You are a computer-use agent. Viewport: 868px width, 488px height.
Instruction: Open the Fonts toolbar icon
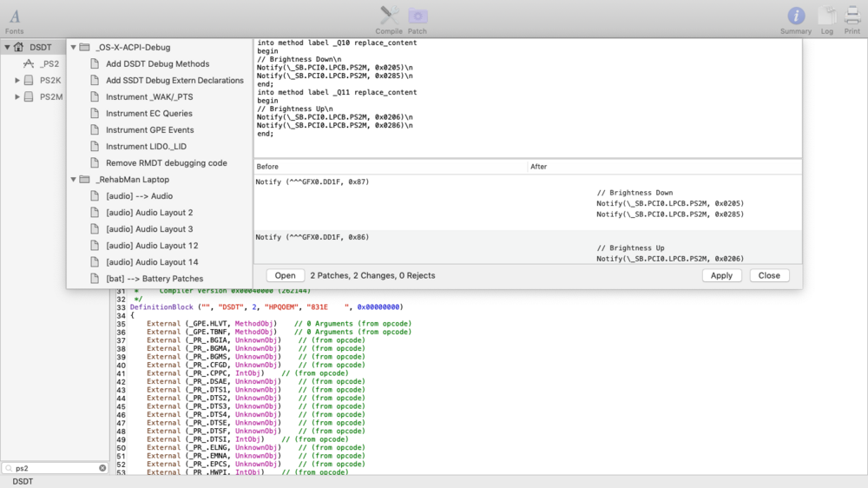[x=15, y=16]
